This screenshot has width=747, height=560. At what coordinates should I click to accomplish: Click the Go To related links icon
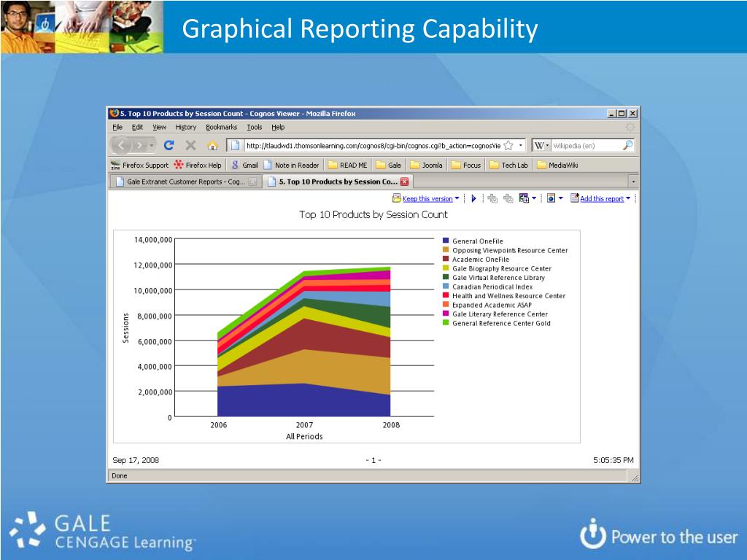tap(524, 198)
